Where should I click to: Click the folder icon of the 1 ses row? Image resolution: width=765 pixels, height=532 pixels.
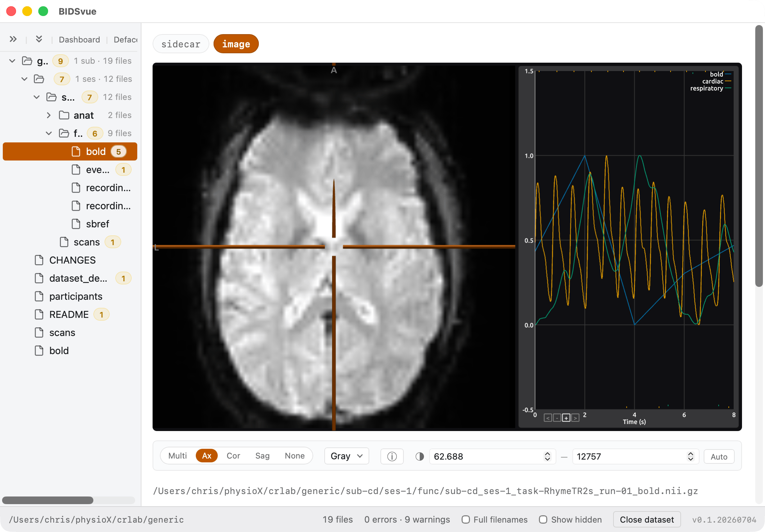point(39,79)
